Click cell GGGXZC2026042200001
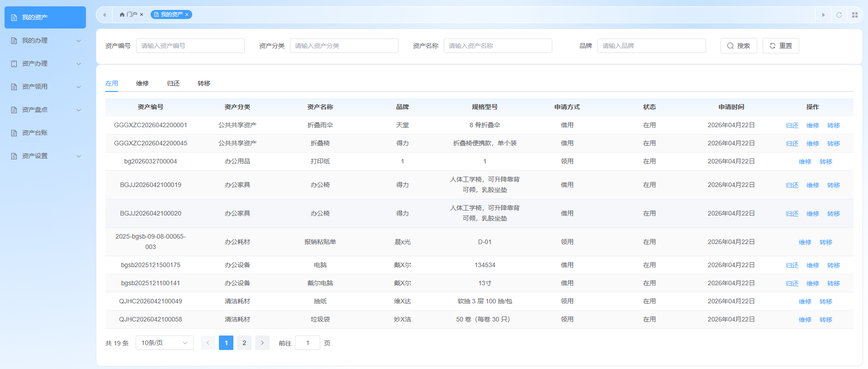Image resolution: width=868 pixels, height=369 pixels. coord(151,125)
